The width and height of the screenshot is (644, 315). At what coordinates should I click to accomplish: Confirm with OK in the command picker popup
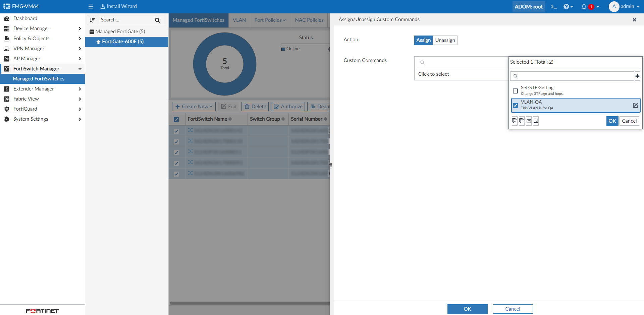pyautogui.click(x=612, y=121)
